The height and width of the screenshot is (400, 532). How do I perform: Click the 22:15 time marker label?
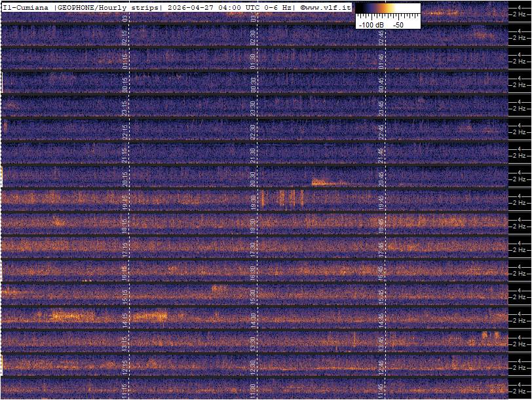(124, 132)
